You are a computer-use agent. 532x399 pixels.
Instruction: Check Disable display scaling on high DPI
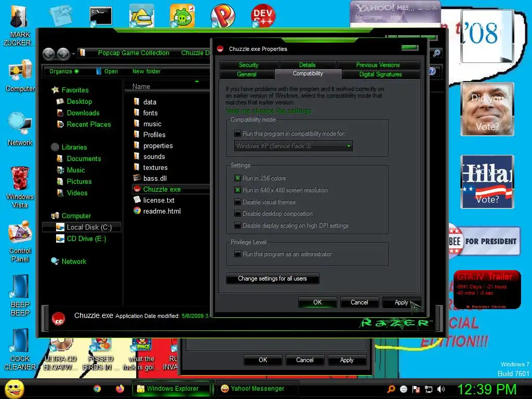tap(238, 225)
